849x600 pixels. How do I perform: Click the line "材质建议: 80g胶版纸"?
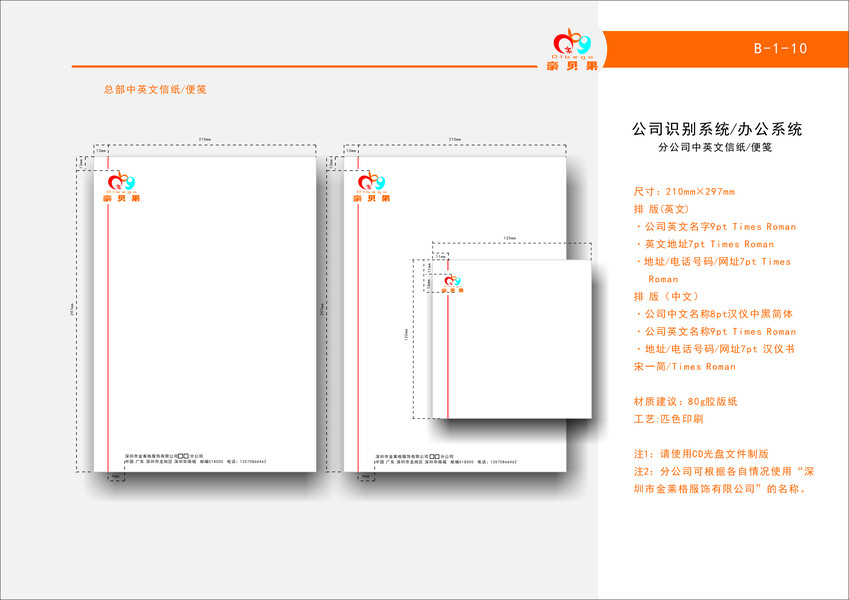tap(685, 401)
